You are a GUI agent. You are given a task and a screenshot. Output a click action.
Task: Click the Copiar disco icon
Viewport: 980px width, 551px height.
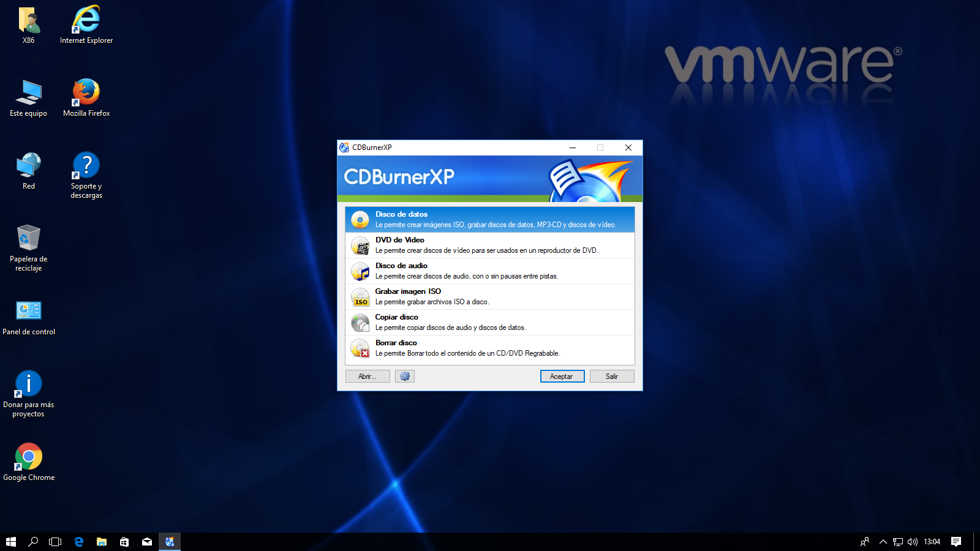point(360,323)
